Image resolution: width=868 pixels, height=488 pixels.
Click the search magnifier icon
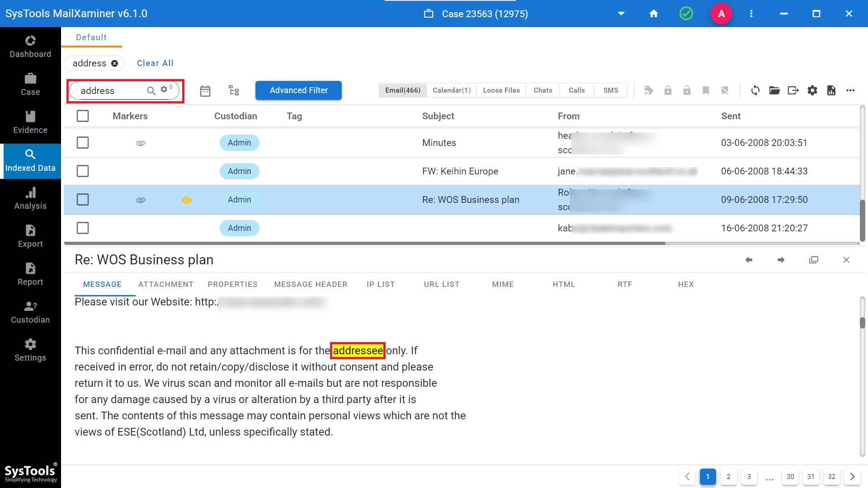[151, 91]
